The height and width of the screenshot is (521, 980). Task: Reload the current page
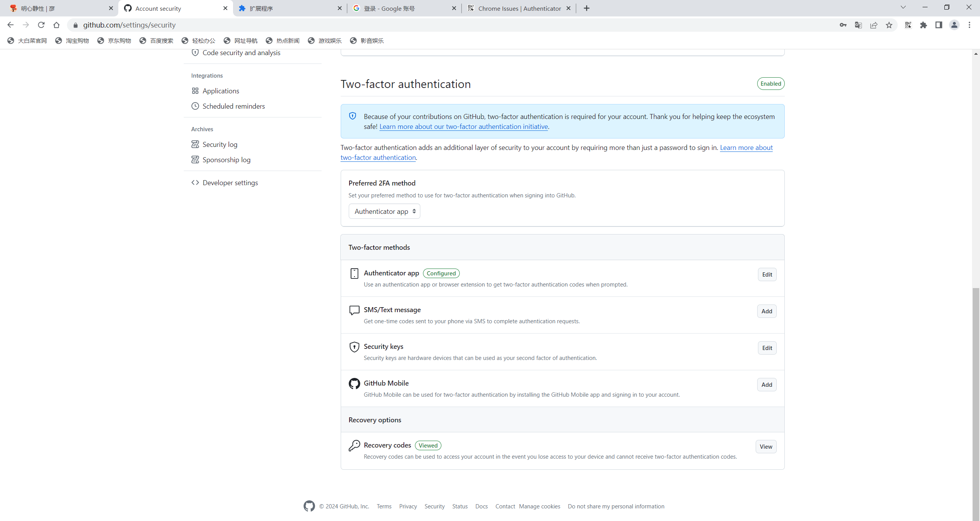point(41,25)
